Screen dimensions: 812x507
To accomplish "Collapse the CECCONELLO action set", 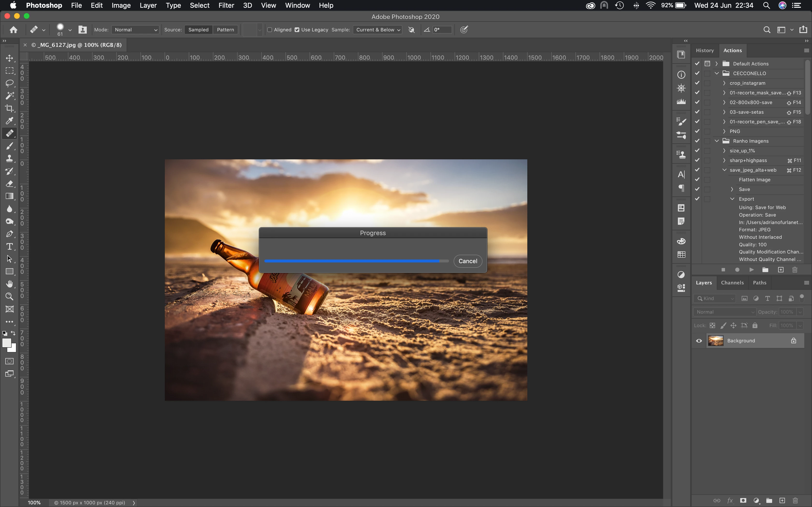I will (x=717, y=73).
